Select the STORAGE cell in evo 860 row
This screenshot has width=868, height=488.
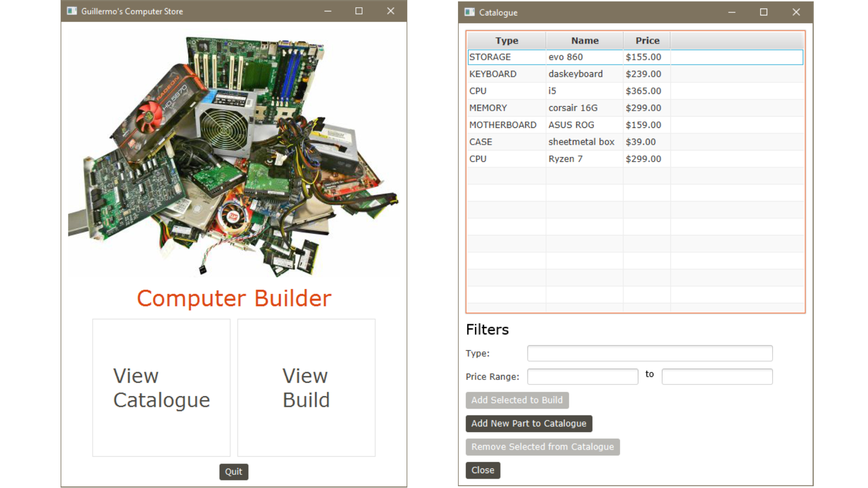[x=506, y=57]
